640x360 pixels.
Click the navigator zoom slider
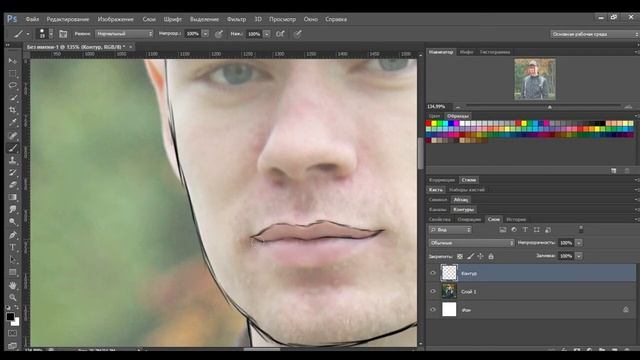[549, 107]
